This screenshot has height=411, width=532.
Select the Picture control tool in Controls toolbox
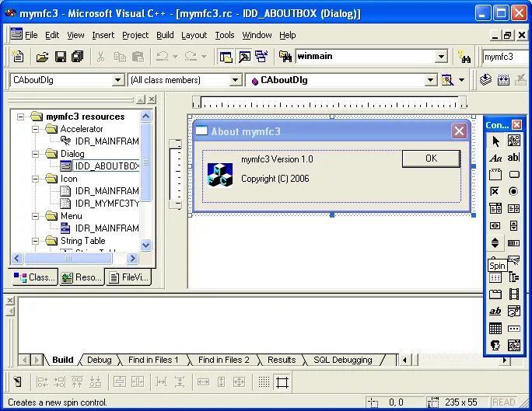(x=513, y=141)
